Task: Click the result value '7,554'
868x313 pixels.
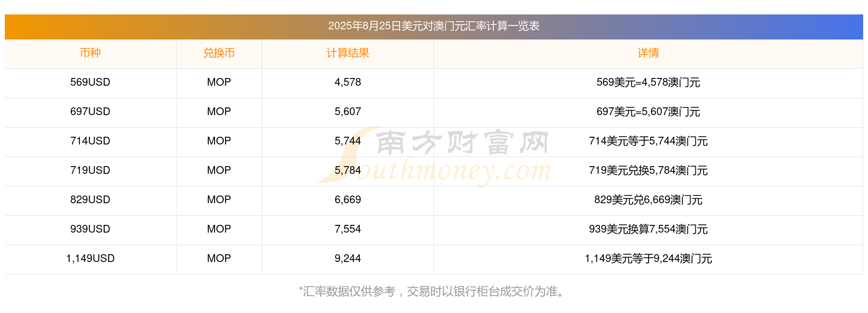Action: click(348, 229)
